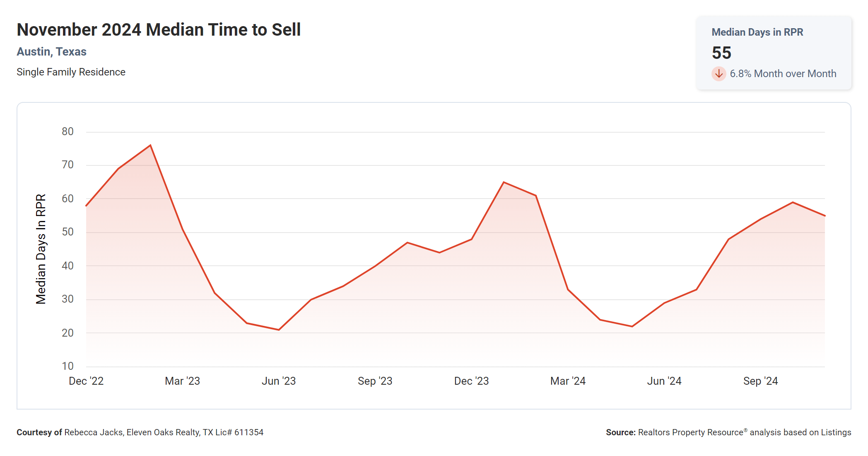Click the red down-arrow month-over-month icon

coord(719,74)
